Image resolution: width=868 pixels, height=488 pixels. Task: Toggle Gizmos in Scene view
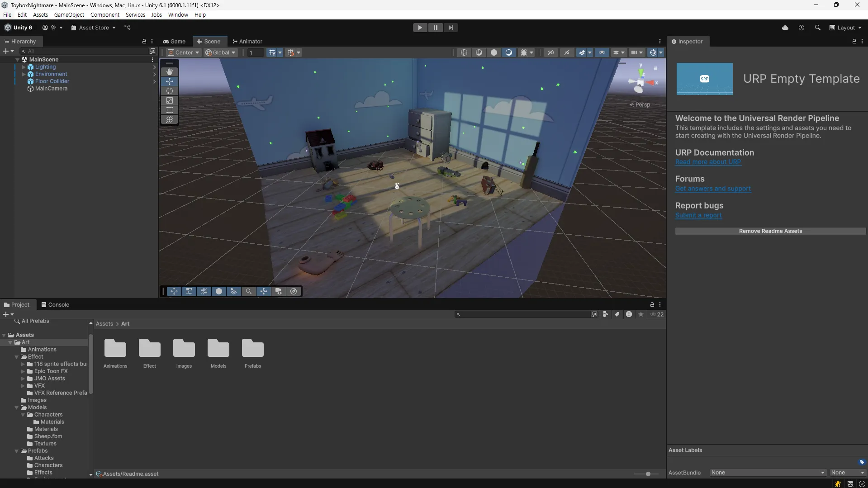(x=653, y=52)
